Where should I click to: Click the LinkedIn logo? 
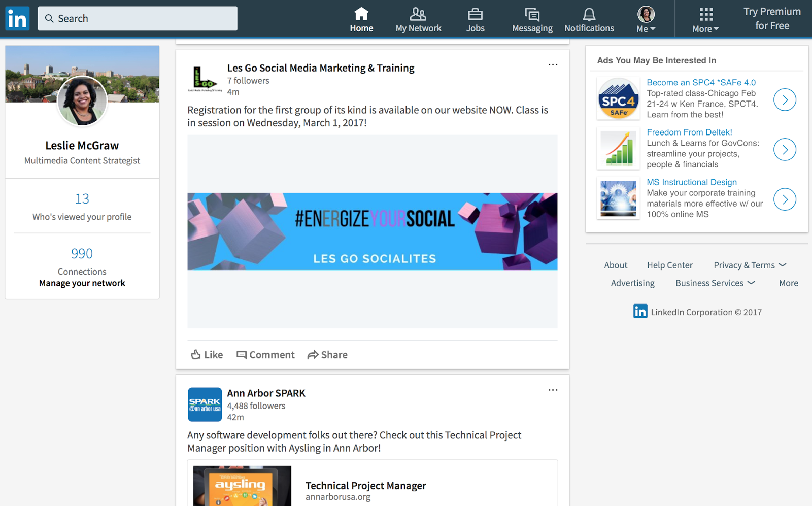[17, 18]
